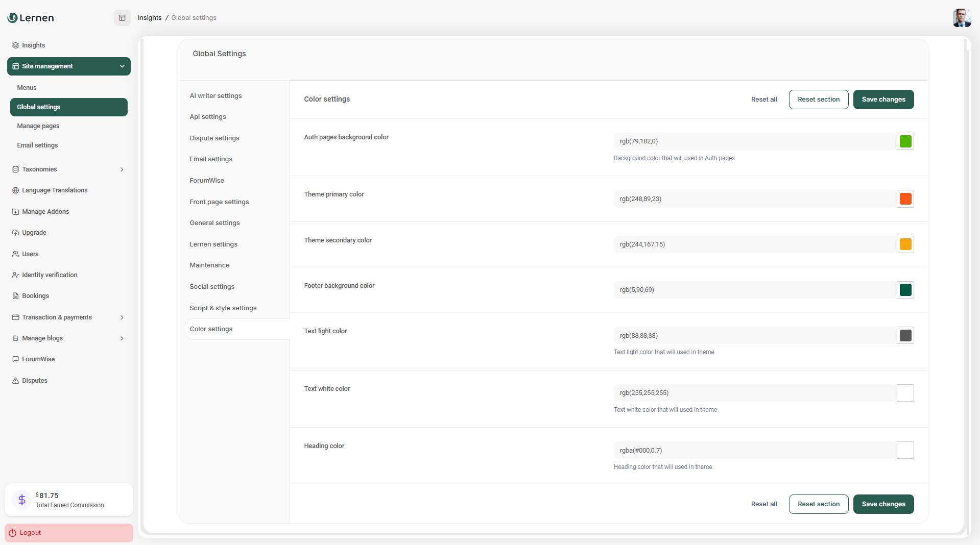Click the Disputes warning icon
This screenshot has width=980, height=545.
click(15, 381)
